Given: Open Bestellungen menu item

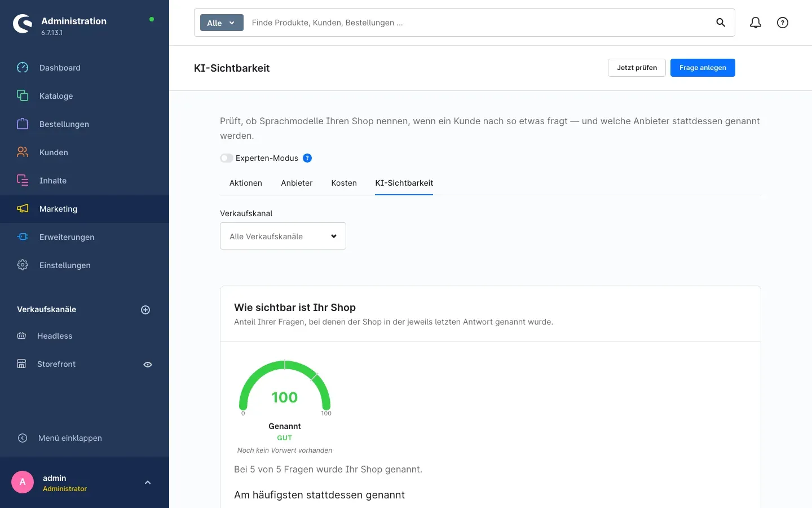Looking at the screenshot, I should 85,124.
